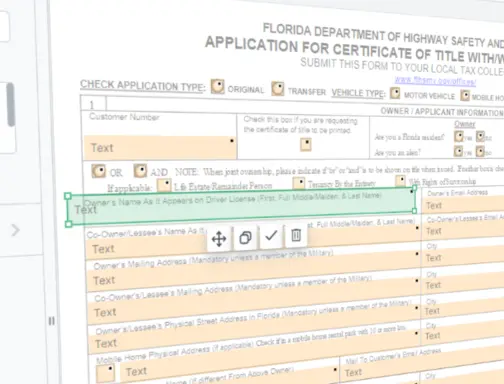This screenshot has width=504, height=384.
Task: Select the AND joint ownership checkbox
Action: 140,171
